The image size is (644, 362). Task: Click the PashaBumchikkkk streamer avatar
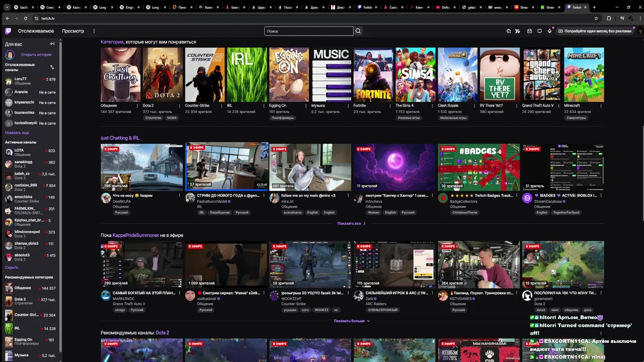tap(190, 198)
